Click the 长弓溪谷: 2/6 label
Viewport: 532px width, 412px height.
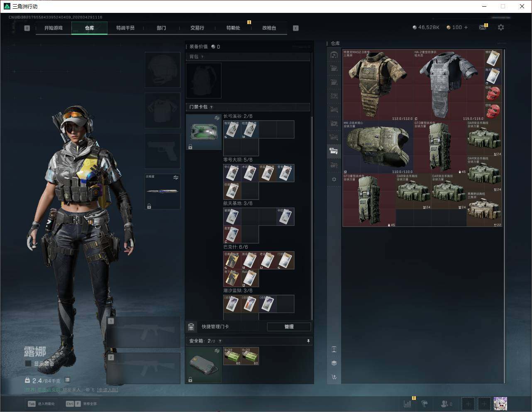click(x=238, y=116)
